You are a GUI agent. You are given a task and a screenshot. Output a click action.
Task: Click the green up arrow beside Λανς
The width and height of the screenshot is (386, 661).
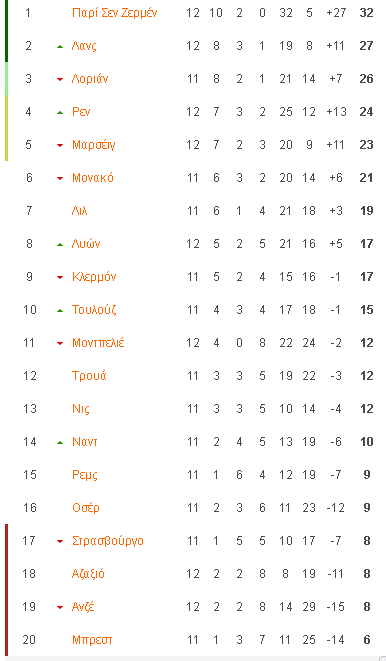(x=60, y=46)
